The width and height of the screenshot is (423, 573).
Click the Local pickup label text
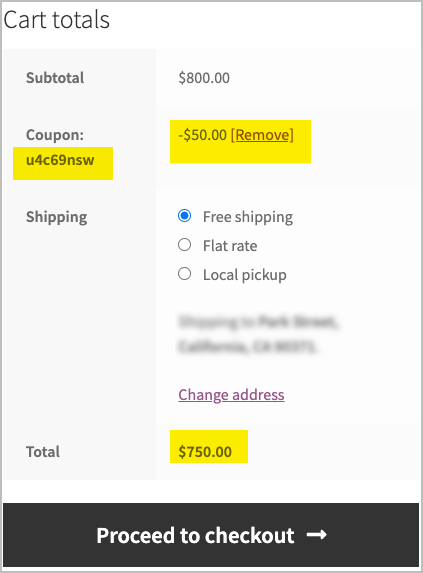click(x=245, y=275)
